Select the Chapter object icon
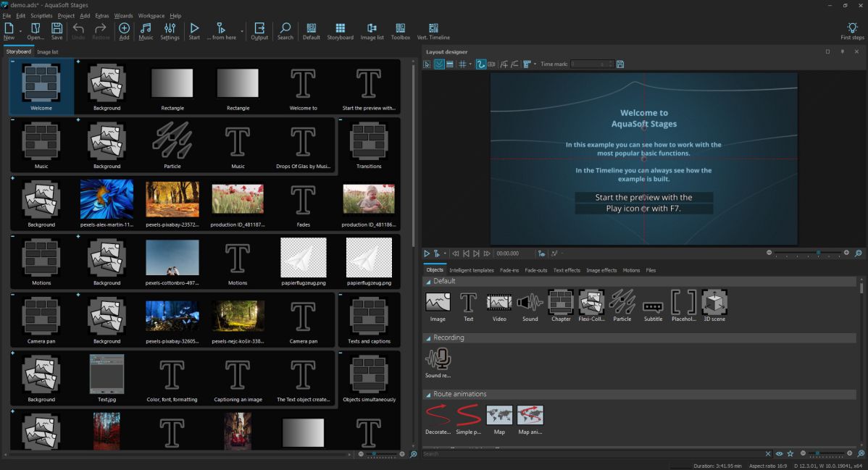The height and width of the screenshot is (470, 868). (x=561, y=304)
